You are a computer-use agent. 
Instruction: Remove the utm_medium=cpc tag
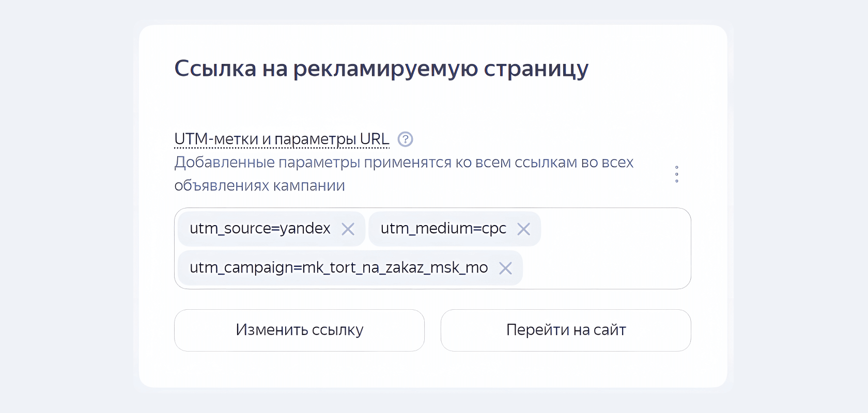pos(523,229)
